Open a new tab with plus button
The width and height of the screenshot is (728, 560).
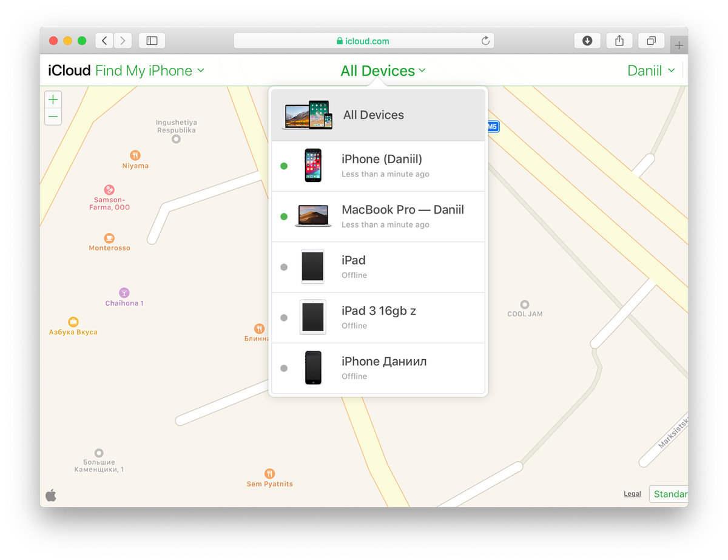click(x=679, y=46)
